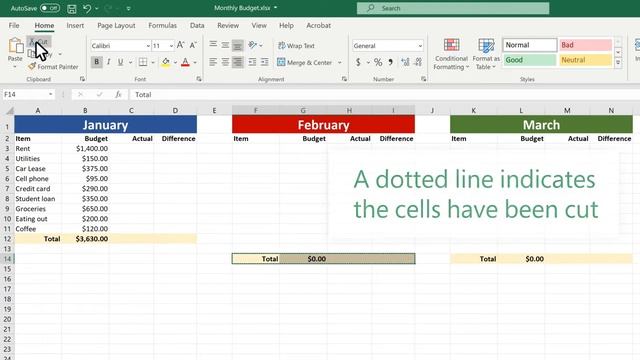
Task: Open font size dropdown
Action: point(171,46)
